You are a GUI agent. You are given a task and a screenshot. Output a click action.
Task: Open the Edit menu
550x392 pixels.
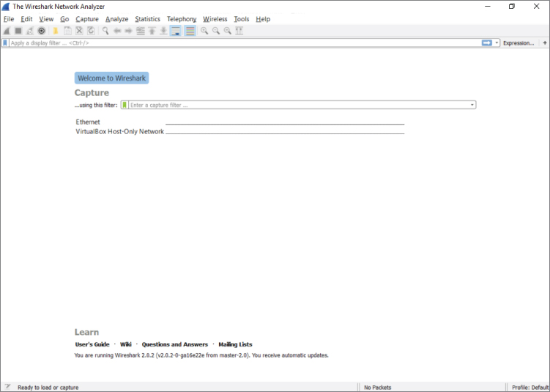point(26,19)
